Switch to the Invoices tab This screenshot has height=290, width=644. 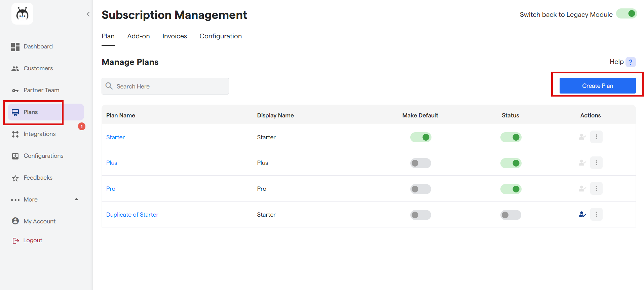click(175, 36)
